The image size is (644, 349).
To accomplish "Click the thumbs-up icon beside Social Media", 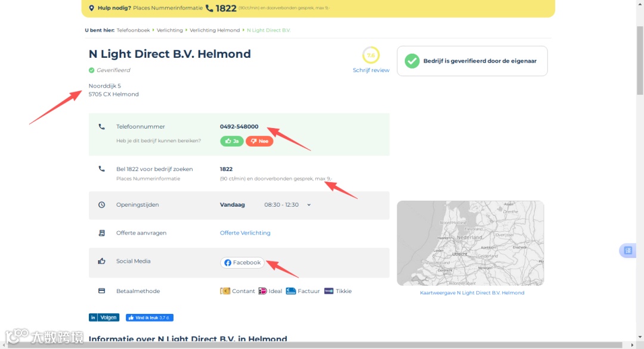I will pyautogui.click(x=101, y=261).
